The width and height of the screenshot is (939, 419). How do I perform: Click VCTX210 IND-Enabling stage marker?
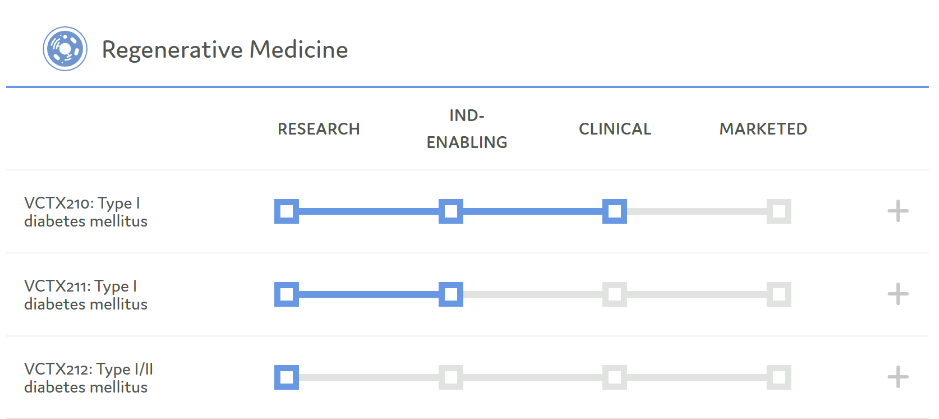click(x=451, y=211)
